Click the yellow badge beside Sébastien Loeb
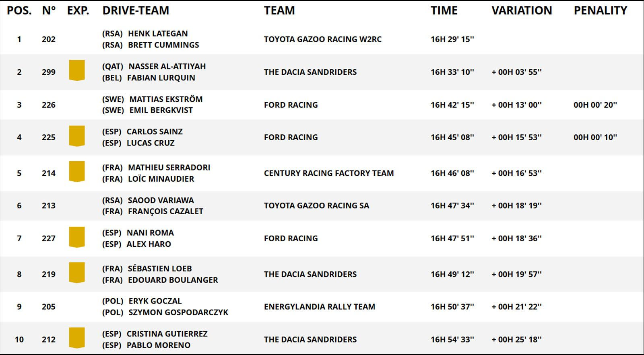644x355 pixels. click(76, 273)
